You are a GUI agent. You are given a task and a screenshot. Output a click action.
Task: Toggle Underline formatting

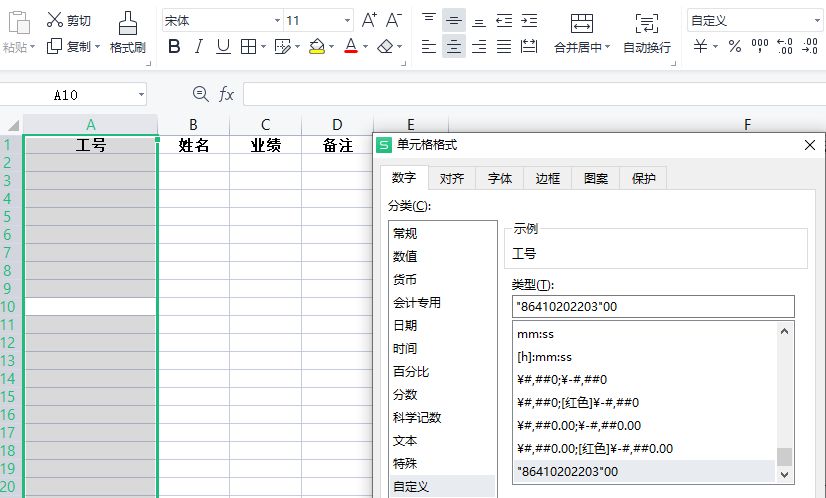(x=223, y=47)
